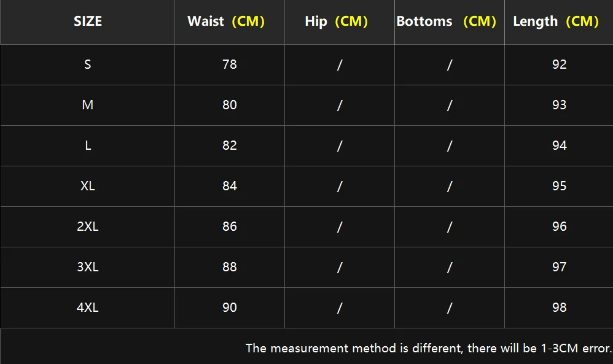The width and height of the screenshot is (613, 364).
Task: Click the measurement error note text
Action: pyautogui.click(x=428, y=349)
